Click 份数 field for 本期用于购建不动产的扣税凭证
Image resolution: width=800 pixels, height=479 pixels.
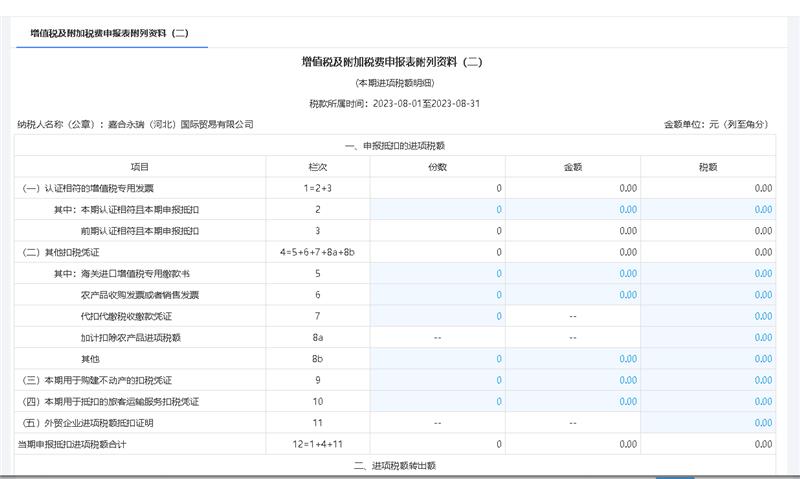pos(437,380)
